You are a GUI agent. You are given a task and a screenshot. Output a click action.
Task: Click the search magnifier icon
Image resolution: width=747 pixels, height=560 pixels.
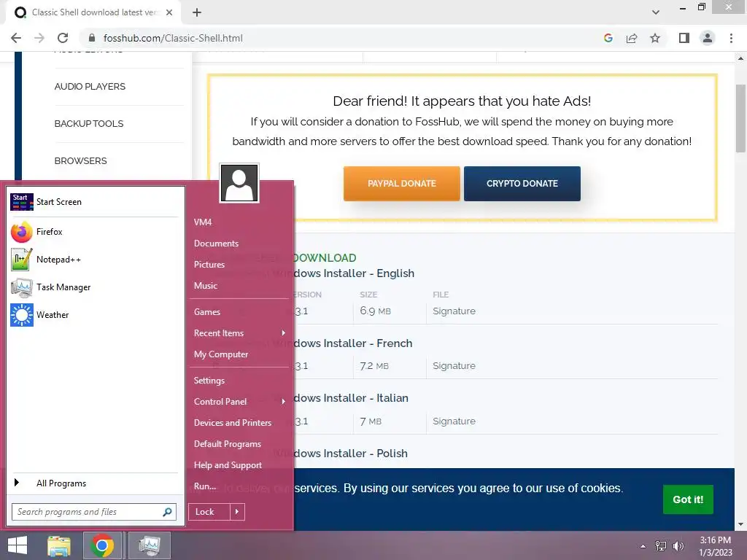pyautogui.click(x=167, y=512)
